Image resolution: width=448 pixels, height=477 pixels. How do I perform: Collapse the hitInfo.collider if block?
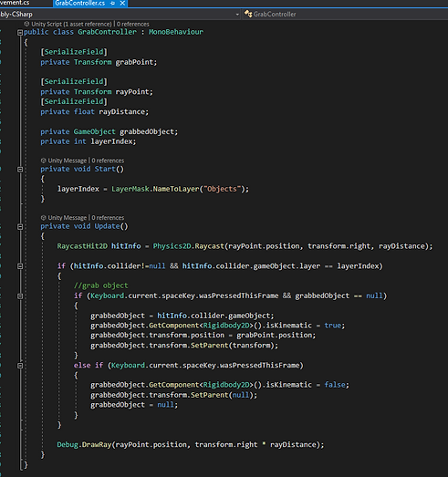(20, 266)
